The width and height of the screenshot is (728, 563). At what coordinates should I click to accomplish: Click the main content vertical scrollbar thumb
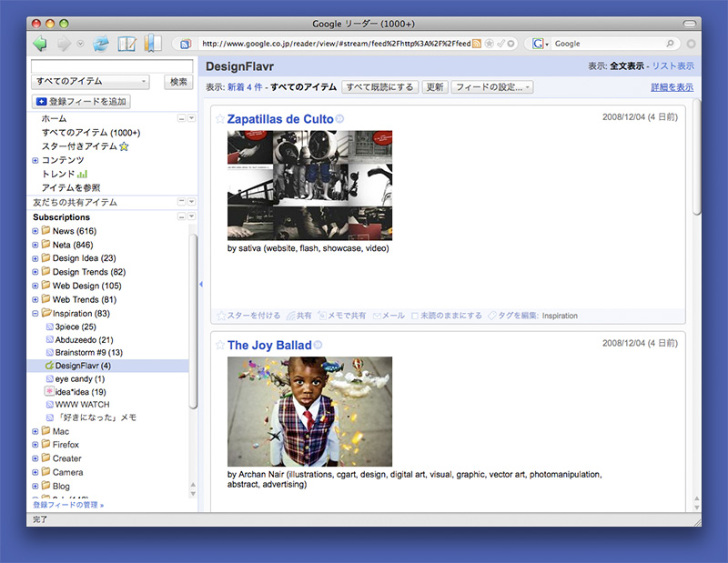pyautogui.click(x=696, y=156)
